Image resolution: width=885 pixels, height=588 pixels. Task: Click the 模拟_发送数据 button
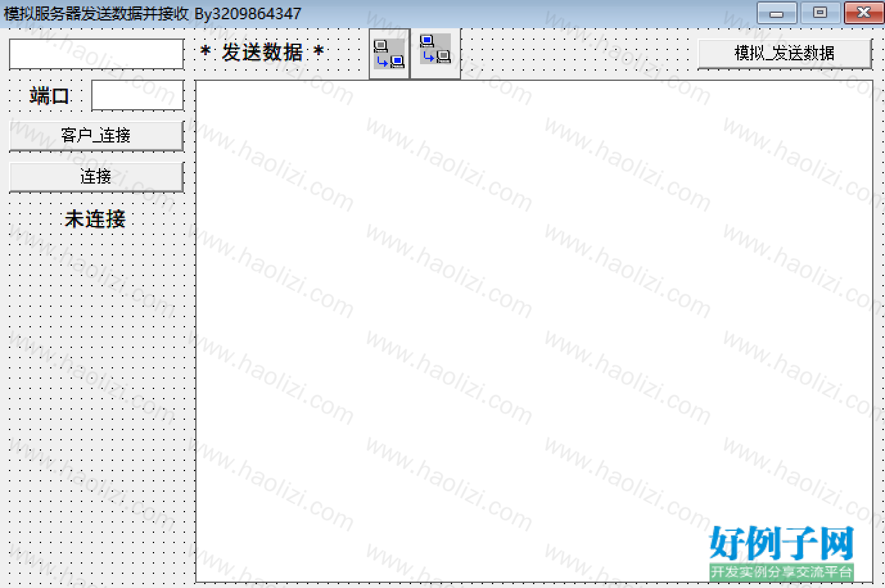tap(785, 54)
